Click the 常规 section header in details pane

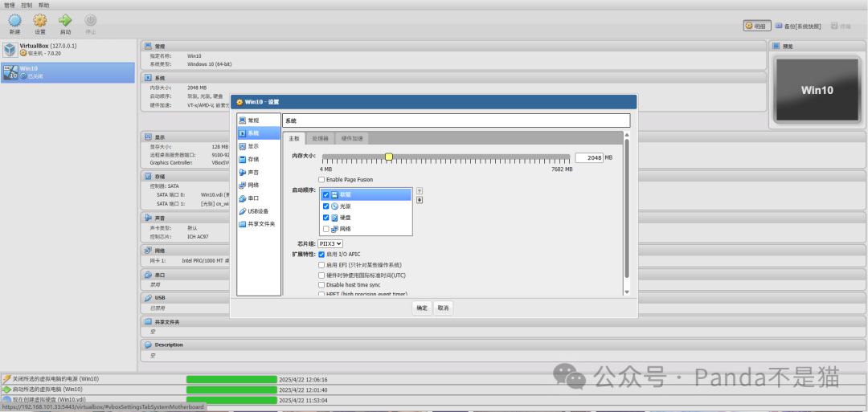(x=453, y=46)
